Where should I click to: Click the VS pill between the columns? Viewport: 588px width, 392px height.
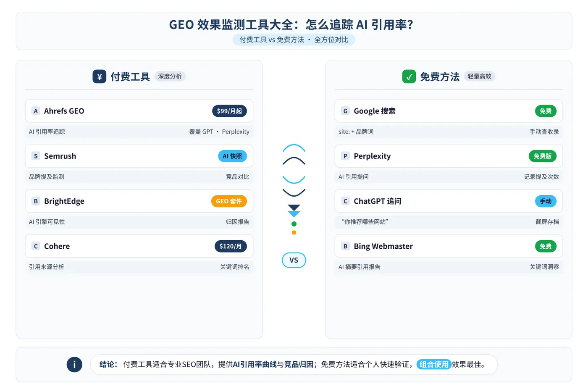[x=294, y=260]
